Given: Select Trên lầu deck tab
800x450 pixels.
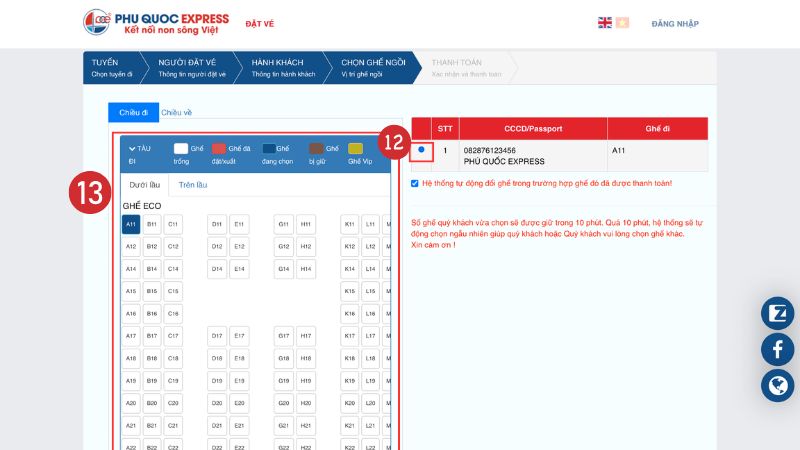Looking at the screenshot, I should click(x=193, y=185).
